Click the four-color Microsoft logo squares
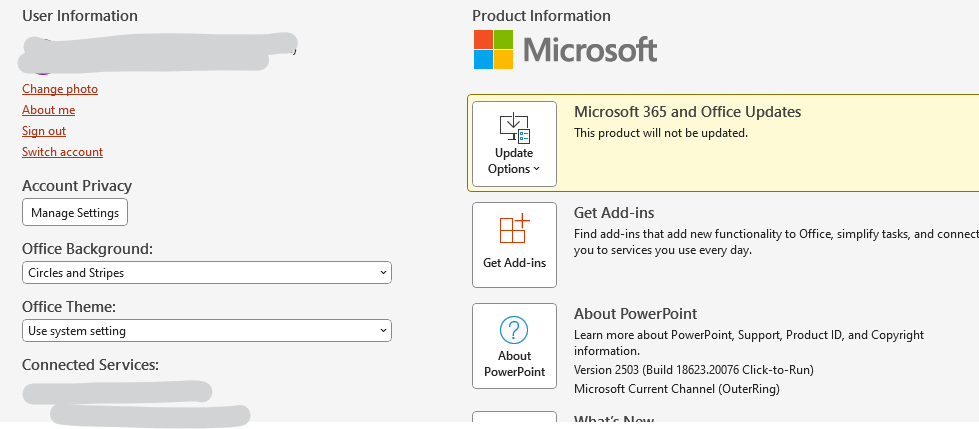The image size is (979, 429). point(493,49)
